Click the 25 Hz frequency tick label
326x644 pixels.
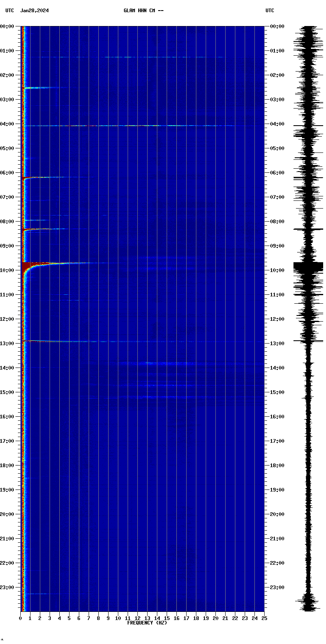point(264,618)
